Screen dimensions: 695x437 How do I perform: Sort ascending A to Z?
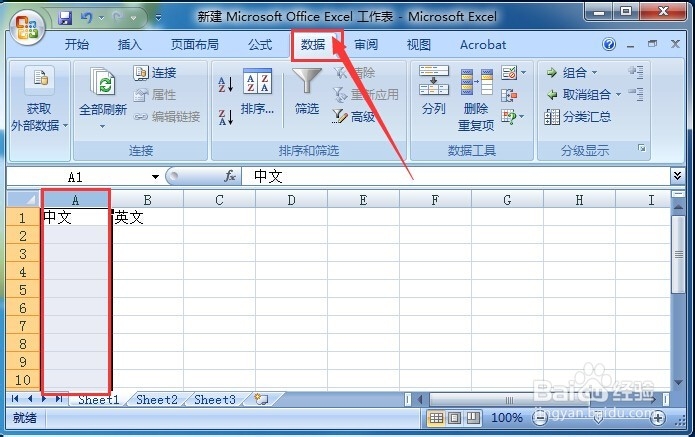[226, 84]
